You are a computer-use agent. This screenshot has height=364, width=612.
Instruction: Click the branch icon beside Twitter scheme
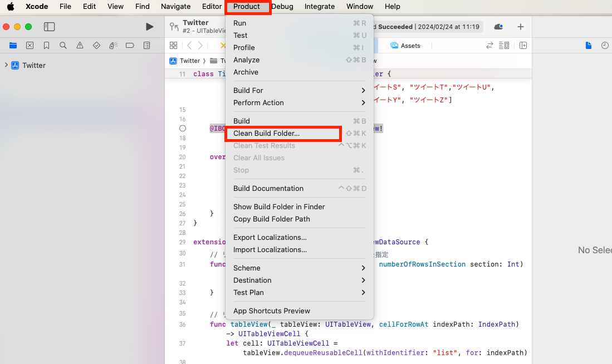click(174, 27)
